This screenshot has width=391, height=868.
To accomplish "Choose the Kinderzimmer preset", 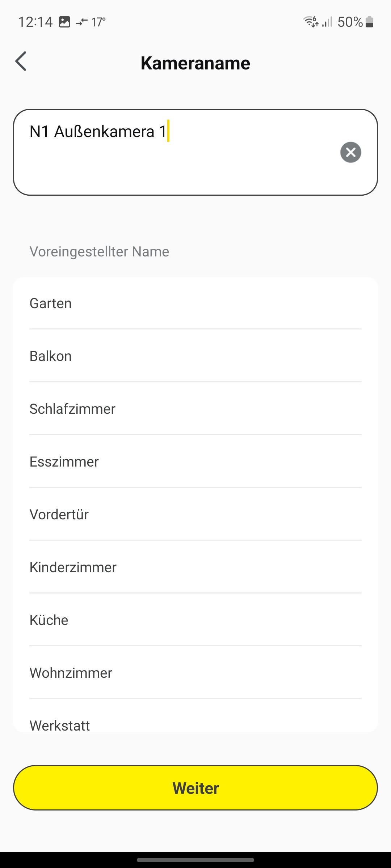I will (x=195, y=567).
